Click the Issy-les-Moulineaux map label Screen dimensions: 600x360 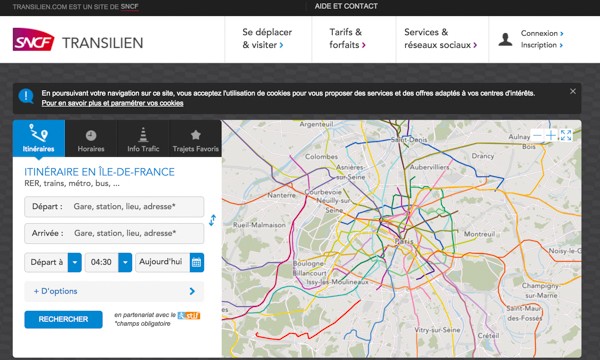337,282
